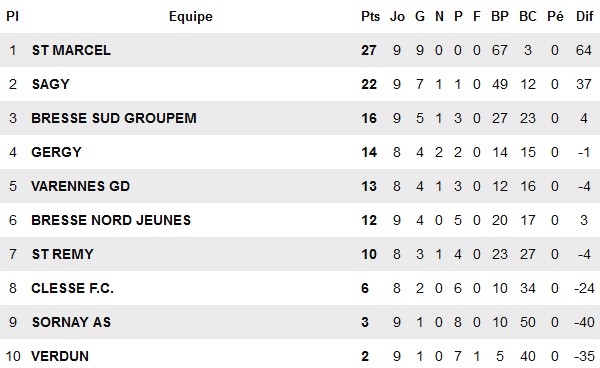
Task: Open BRESSE SUD GROUPEM team entry
Action: click(114, 118)
